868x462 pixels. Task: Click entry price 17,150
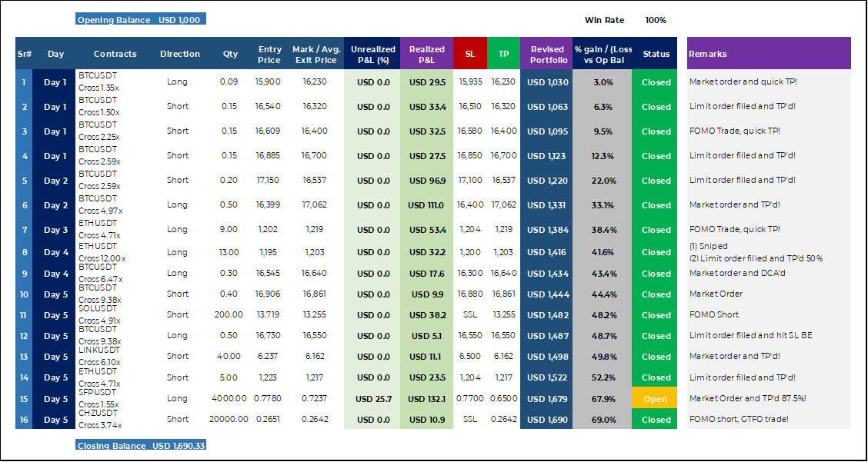coord(267,181)
